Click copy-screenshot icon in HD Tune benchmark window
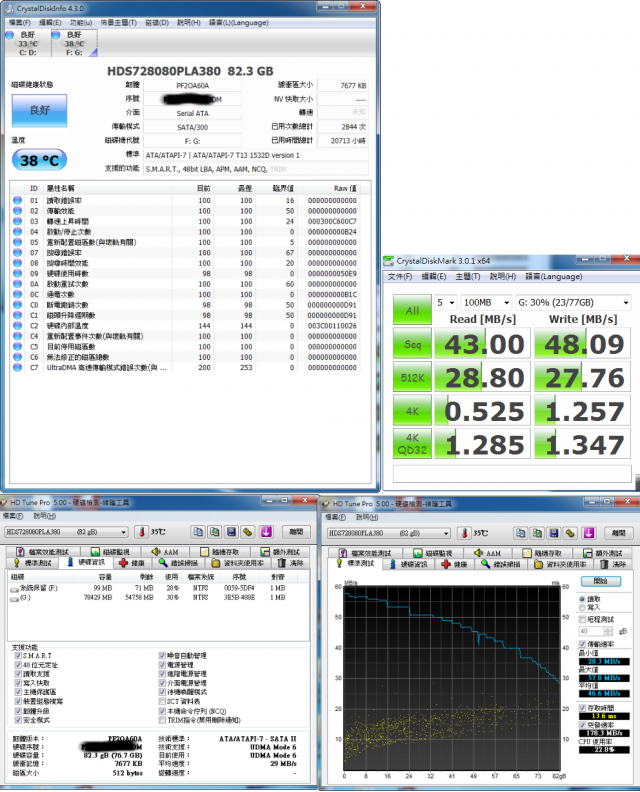Image resolution: width=640 pixels, height=792 pixels. [537, 533]
